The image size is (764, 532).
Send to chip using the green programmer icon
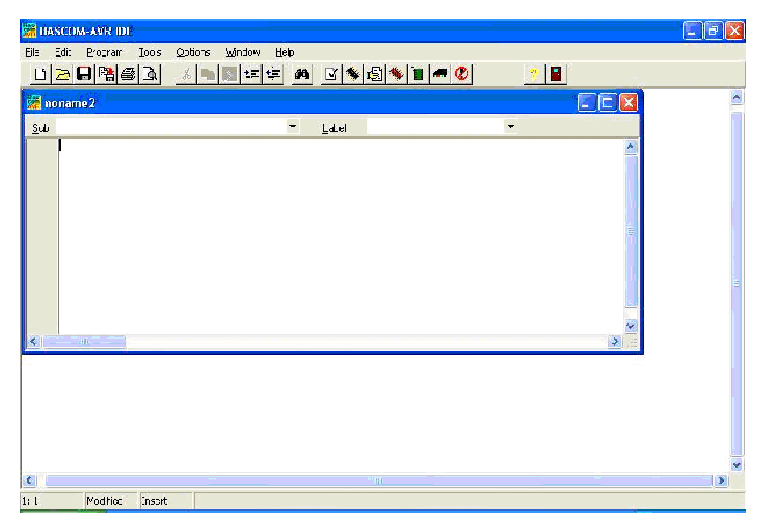(418, 74)
